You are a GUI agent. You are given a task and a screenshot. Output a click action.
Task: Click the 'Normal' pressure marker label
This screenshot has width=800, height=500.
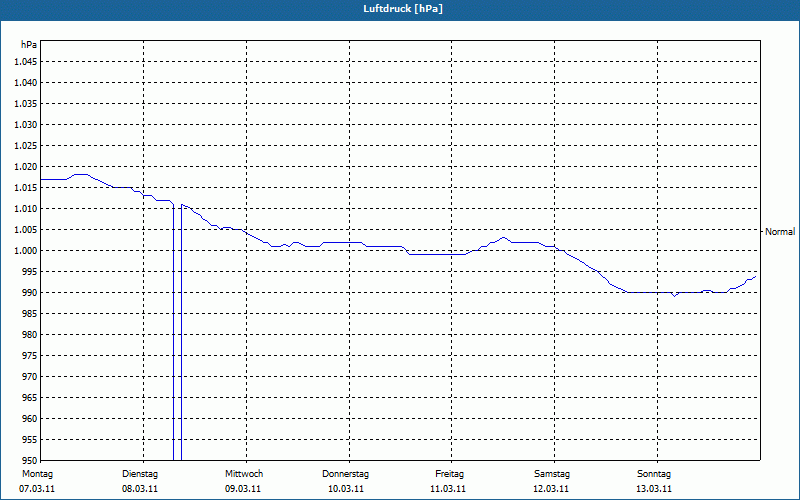(780, 232)
